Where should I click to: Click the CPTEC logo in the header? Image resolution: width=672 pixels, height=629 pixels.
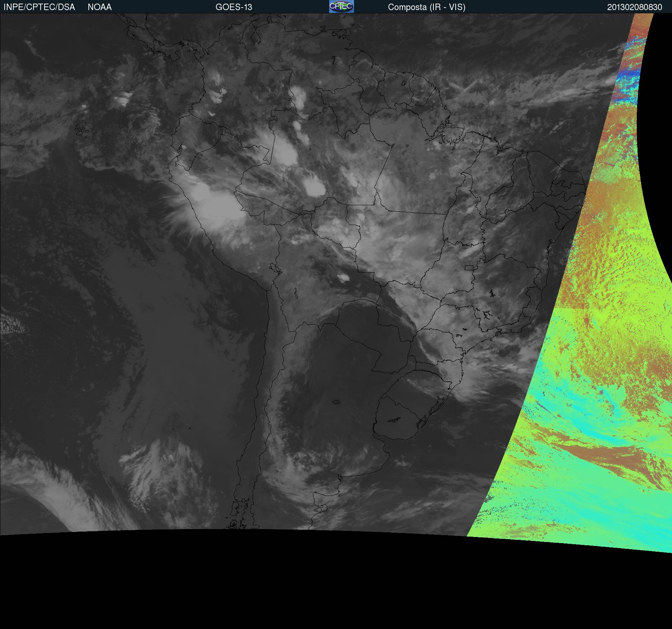point(341,6)
